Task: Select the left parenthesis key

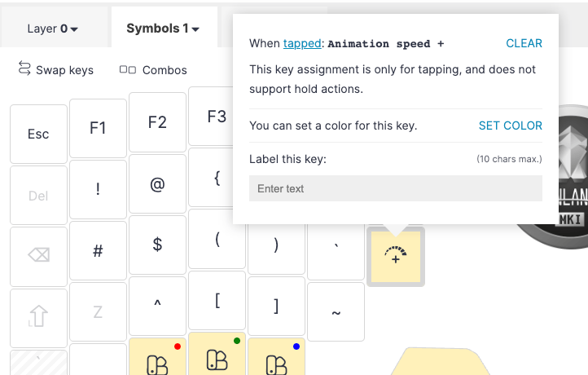Action: click(x=217, y=240)
